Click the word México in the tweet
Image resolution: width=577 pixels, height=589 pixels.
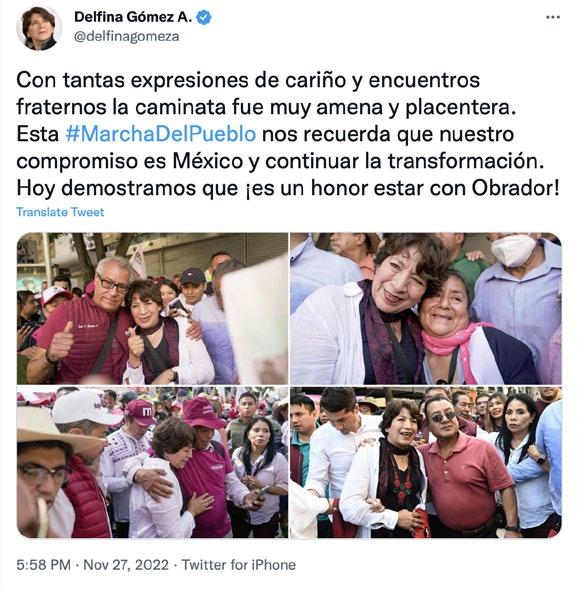click(x=208, y=161)
